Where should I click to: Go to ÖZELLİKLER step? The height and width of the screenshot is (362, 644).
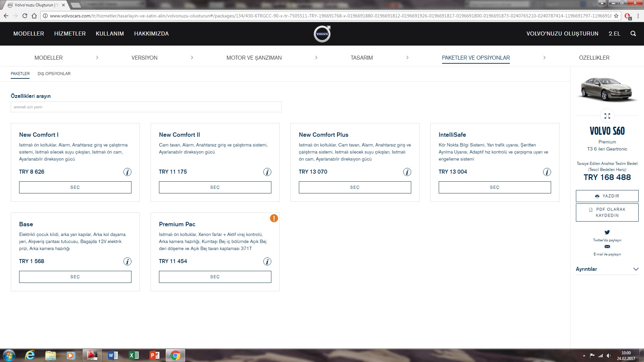594,58
